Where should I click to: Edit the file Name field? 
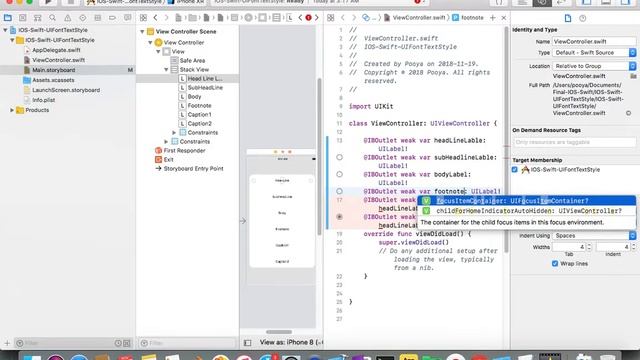pyautogui.click(x=594, y=42)
